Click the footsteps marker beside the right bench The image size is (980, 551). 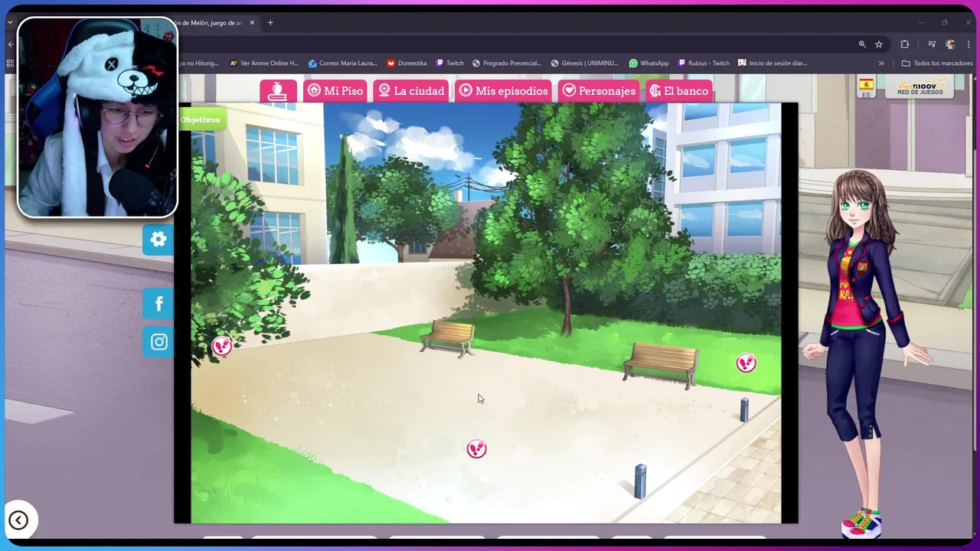746,363
